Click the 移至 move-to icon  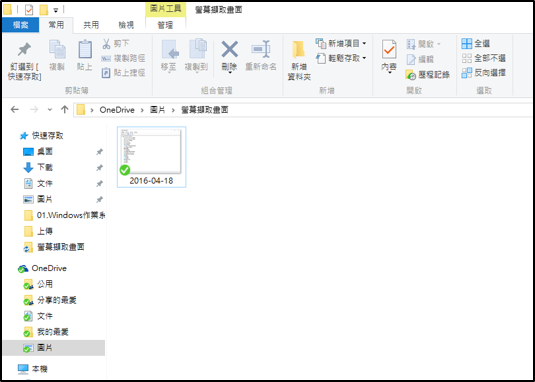coord(170,50)
